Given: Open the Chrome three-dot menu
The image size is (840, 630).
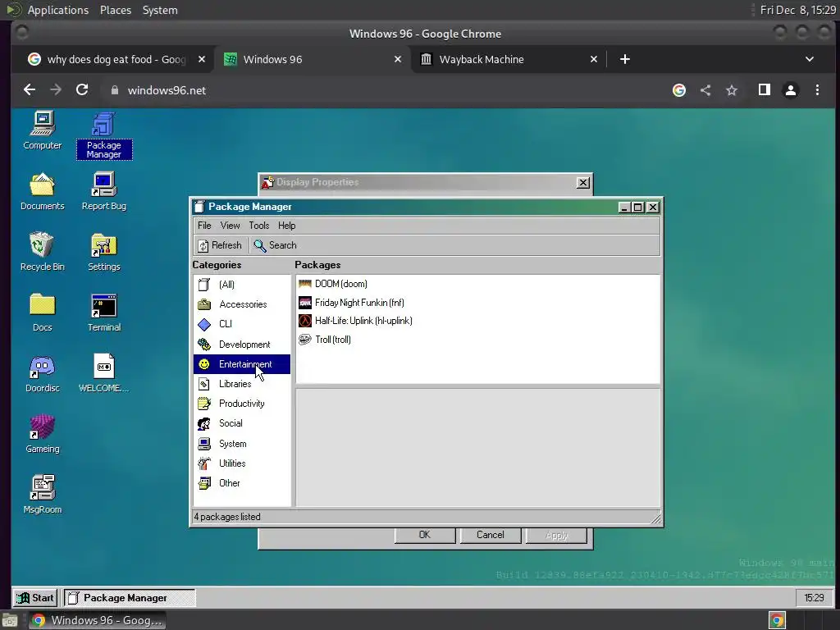Looking at the screenshot, I should 817,90.
